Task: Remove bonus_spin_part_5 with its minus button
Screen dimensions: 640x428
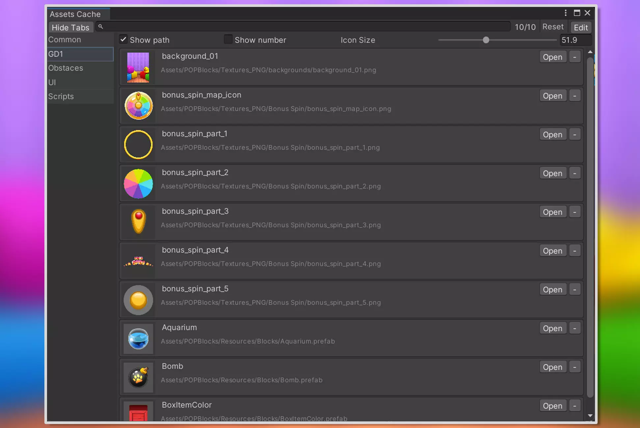Action: [575, 289]
